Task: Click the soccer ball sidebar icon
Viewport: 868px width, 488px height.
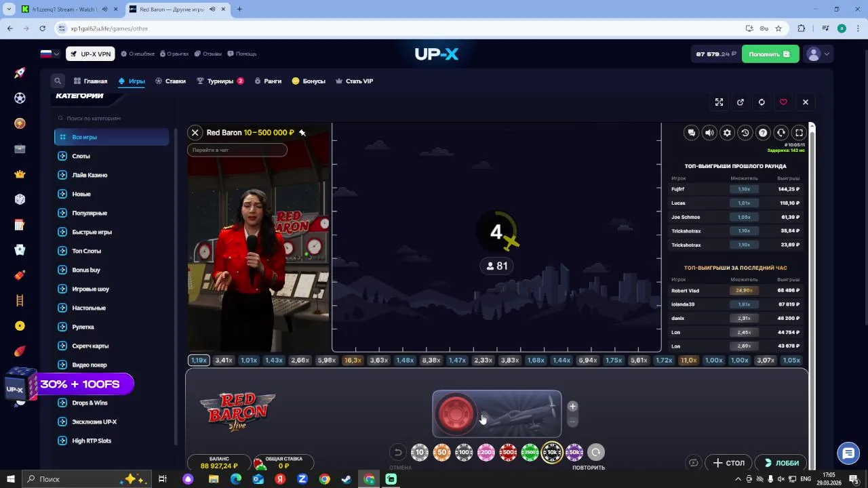Action: 20,98
